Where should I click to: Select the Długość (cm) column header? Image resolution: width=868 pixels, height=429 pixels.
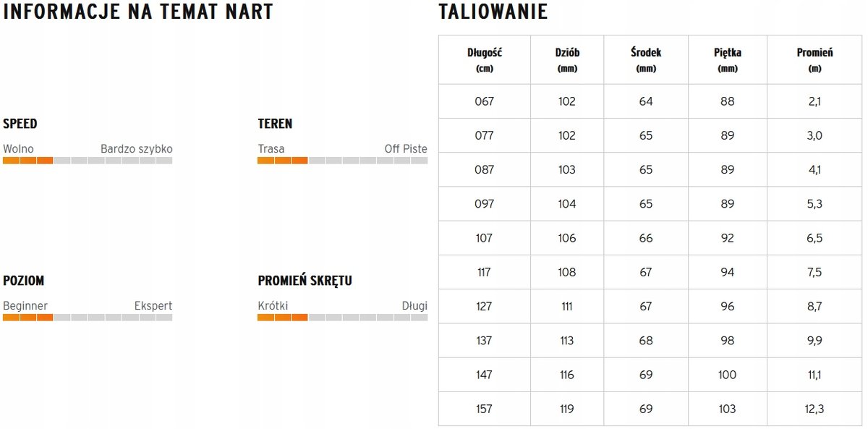pyautogui.click(x=485, y=60)
